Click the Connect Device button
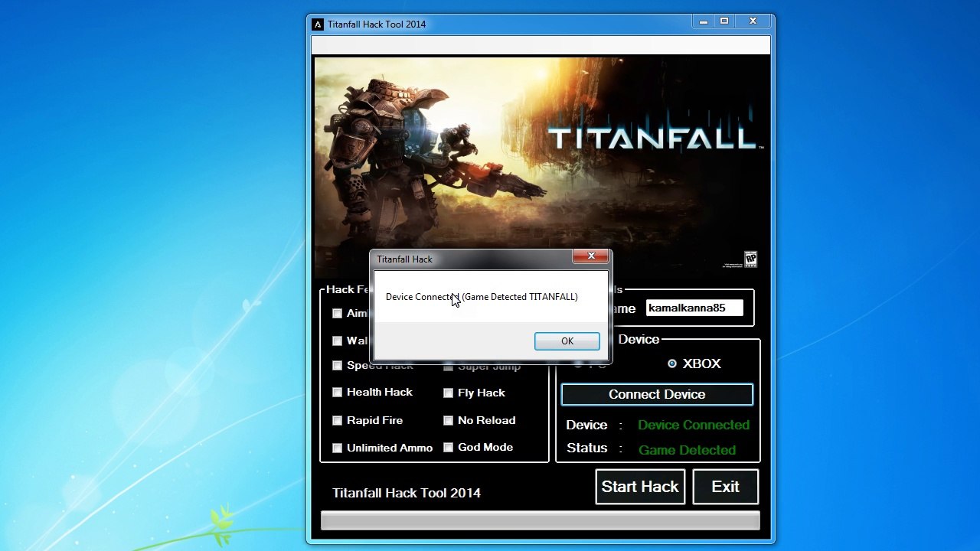 (657, 394)
